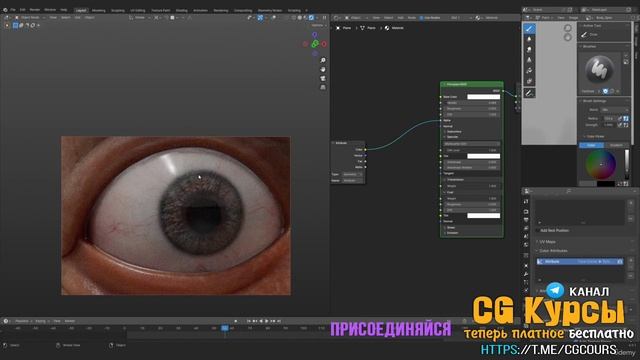Select the Fill tool in image editor
The image size is (640, 360).
(x=529, y=71)
